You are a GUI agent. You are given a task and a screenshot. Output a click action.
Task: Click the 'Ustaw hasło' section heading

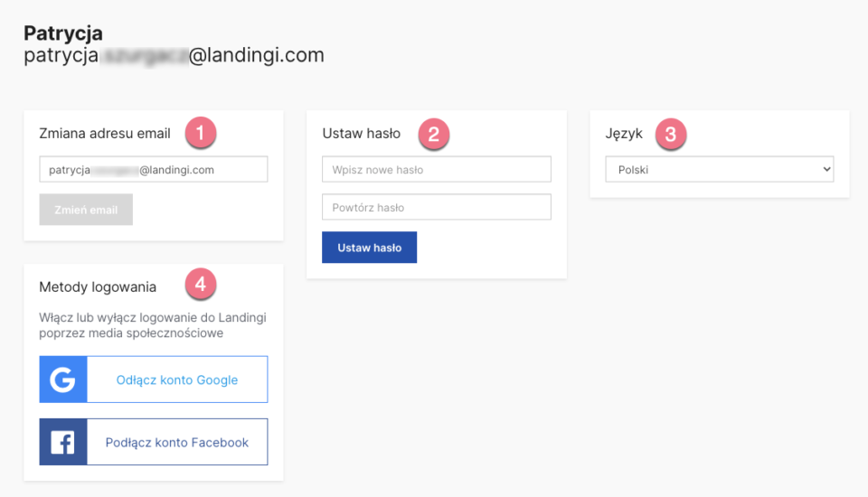point(362,134)
